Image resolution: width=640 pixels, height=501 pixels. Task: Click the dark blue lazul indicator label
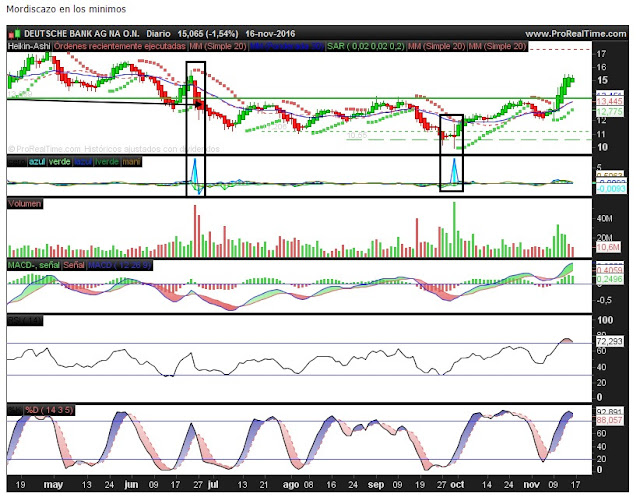point(83,162)
